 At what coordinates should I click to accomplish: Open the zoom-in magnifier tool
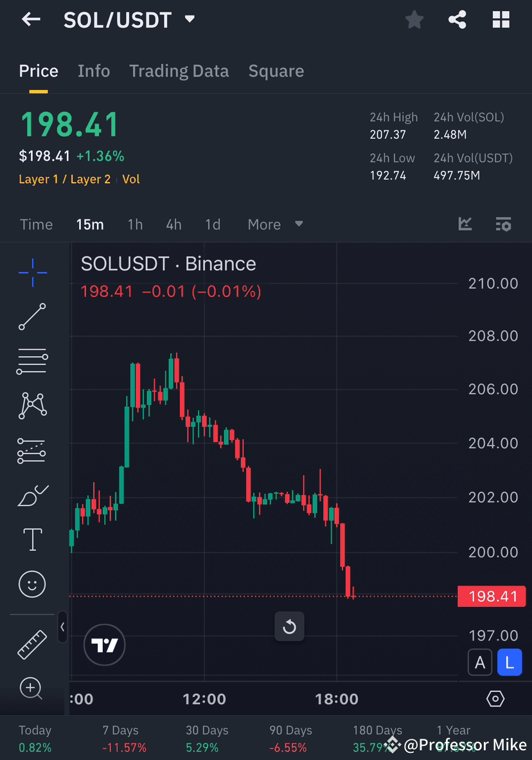[32, 688]
